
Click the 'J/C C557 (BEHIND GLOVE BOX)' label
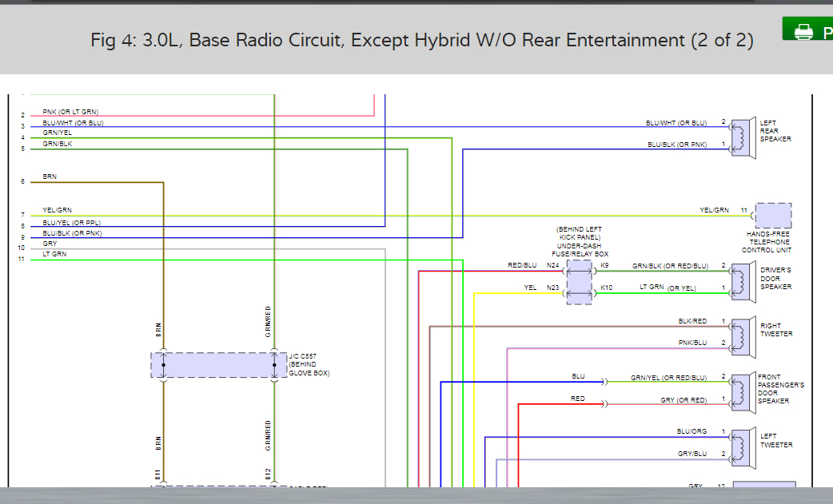(309, 364)
